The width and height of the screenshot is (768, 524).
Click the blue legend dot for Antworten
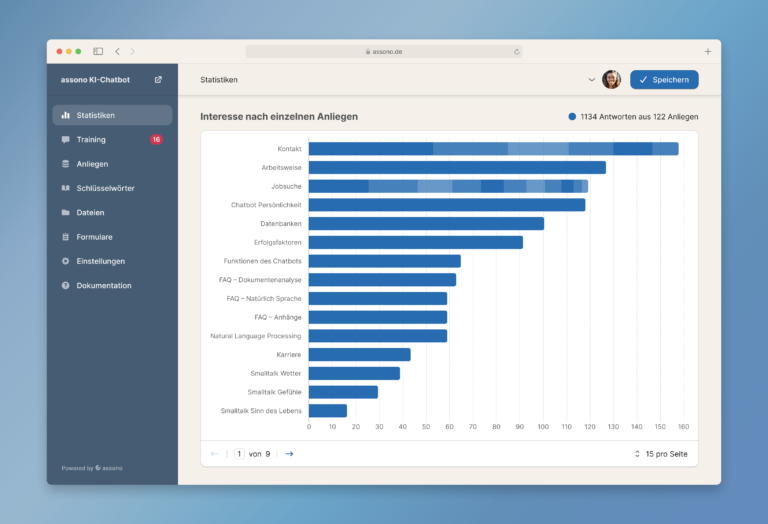[x=572, y=117]
